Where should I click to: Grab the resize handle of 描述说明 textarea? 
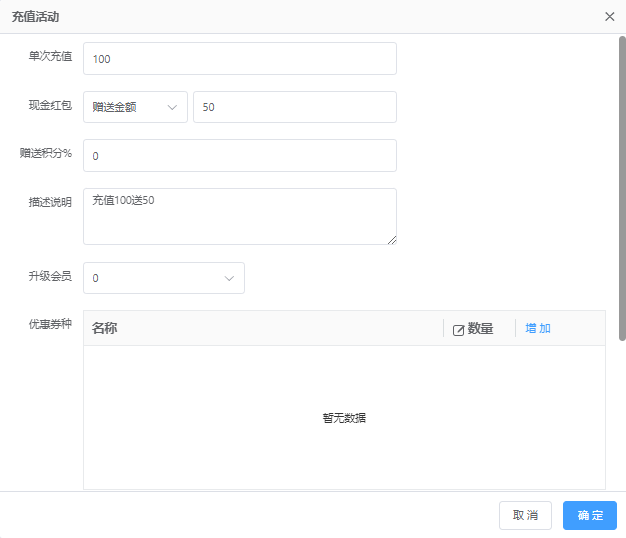[x=392, y=240]
